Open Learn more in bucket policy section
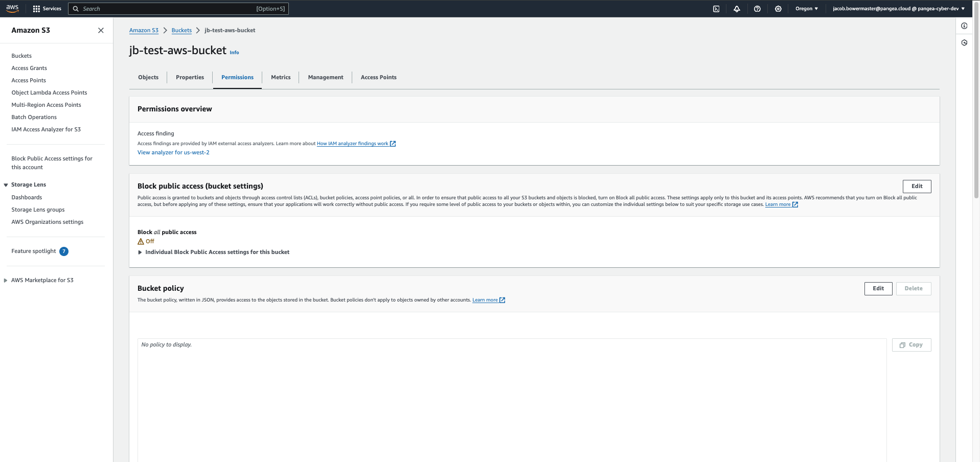The height and width of the screenshot is (462, 980). pyautogui.click(x=485, y=300)
